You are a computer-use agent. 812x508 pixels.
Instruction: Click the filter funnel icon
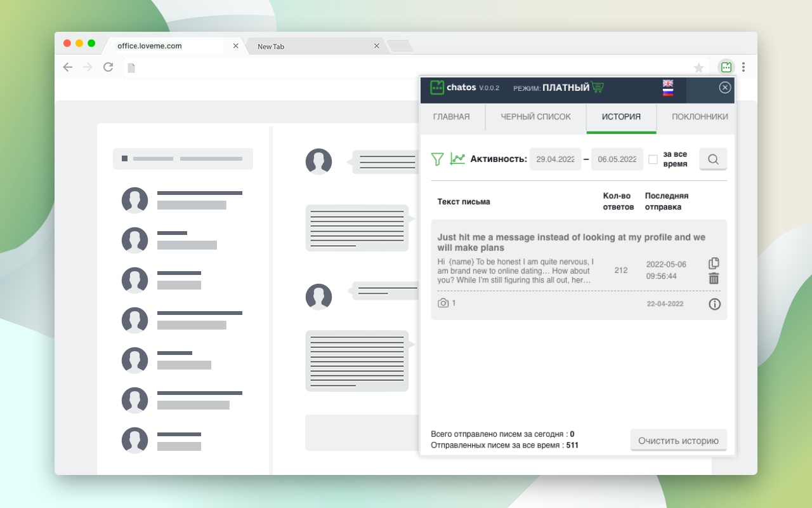pos(437,159)
